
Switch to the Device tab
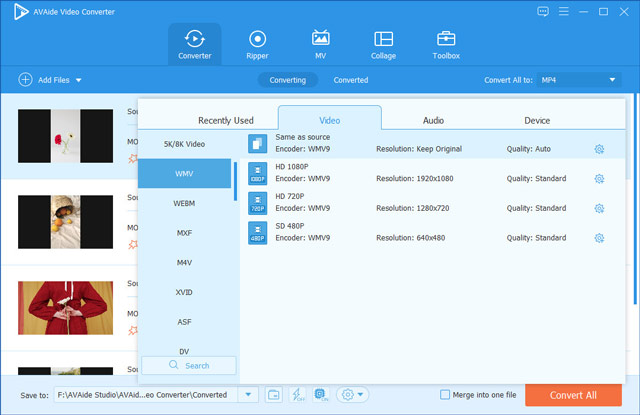pos(537,120)
